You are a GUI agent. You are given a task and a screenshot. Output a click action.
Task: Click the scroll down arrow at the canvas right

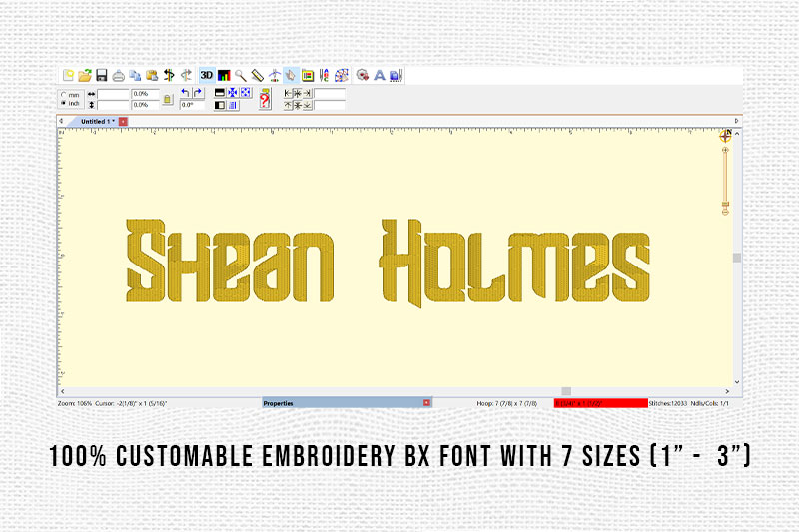(737, 382)
